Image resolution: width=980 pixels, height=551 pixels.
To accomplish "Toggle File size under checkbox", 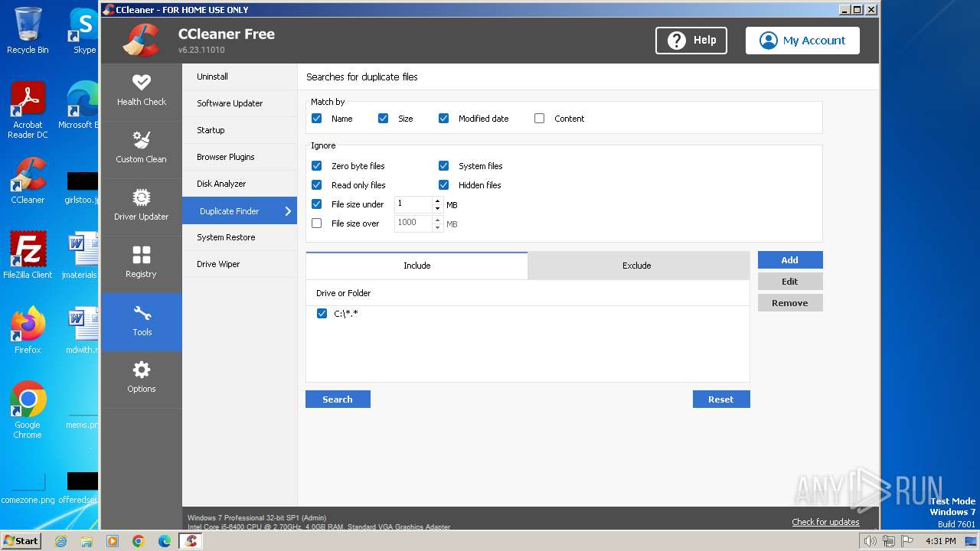I will click(316, 204).
